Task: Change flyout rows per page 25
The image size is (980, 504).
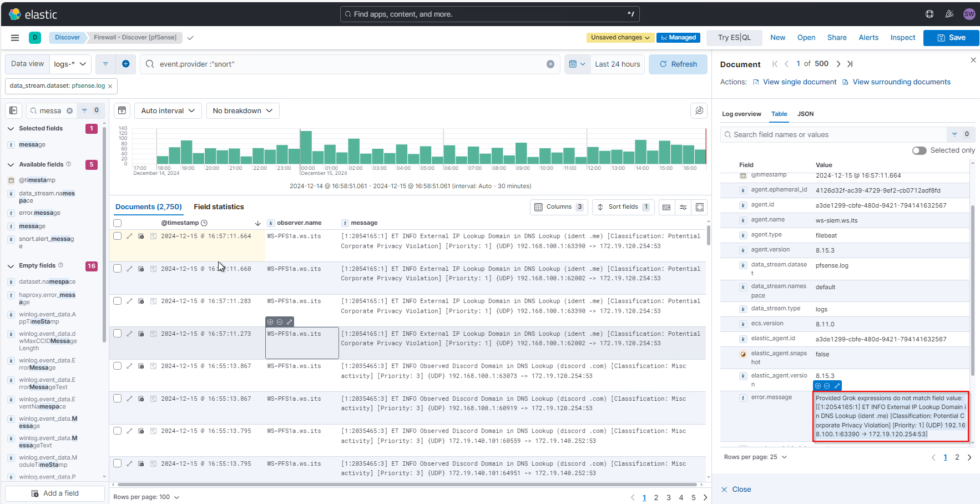Action: coord(755,457)
